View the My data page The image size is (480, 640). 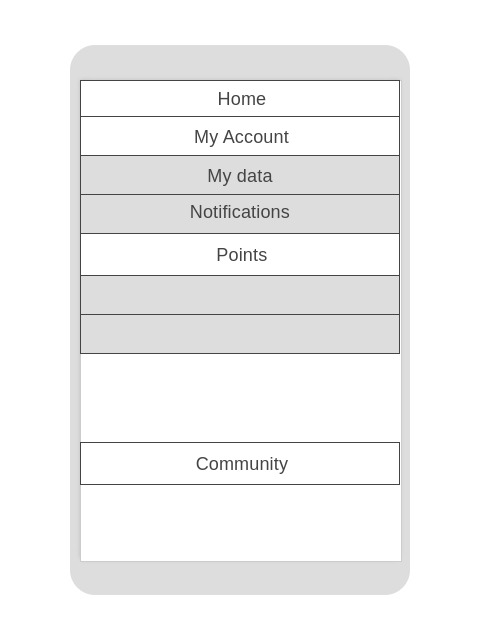point(240,175)
